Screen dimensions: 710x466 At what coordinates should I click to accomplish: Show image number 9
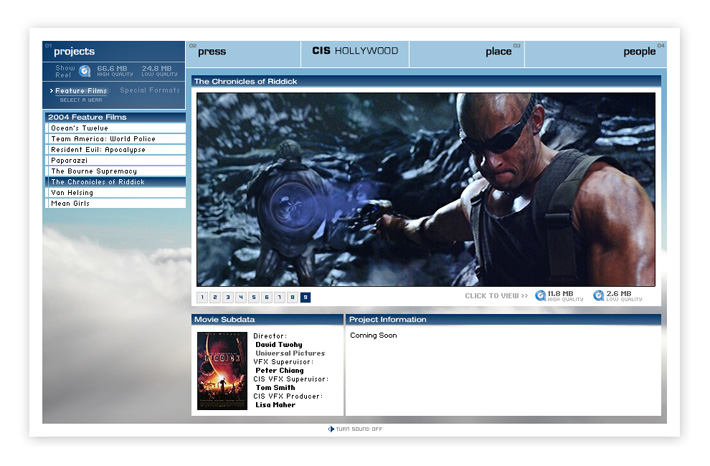point(305,297)
